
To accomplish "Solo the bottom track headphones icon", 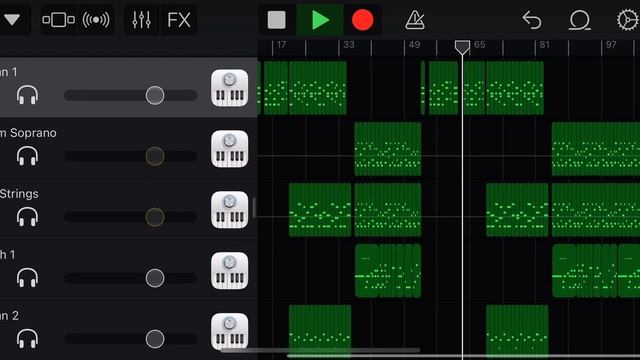I will [27, 339].
